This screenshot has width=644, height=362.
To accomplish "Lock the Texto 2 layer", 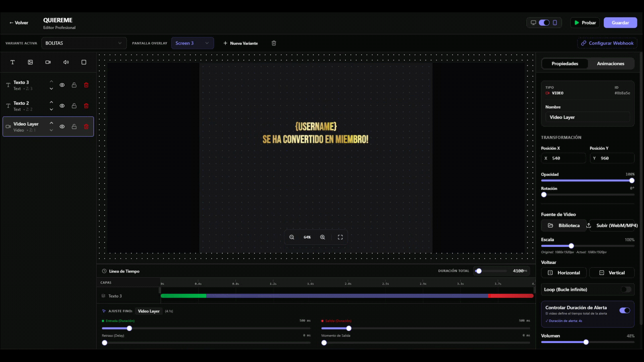I will coord(74,106).
